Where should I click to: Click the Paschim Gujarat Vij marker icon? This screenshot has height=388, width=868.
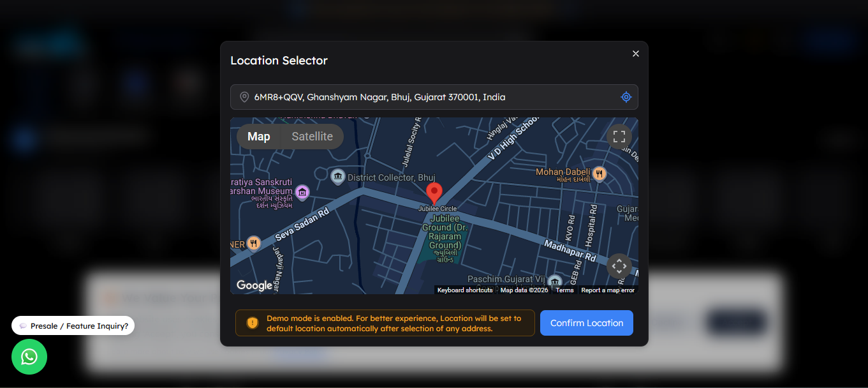pyautogui.click(x=555, y=281)
